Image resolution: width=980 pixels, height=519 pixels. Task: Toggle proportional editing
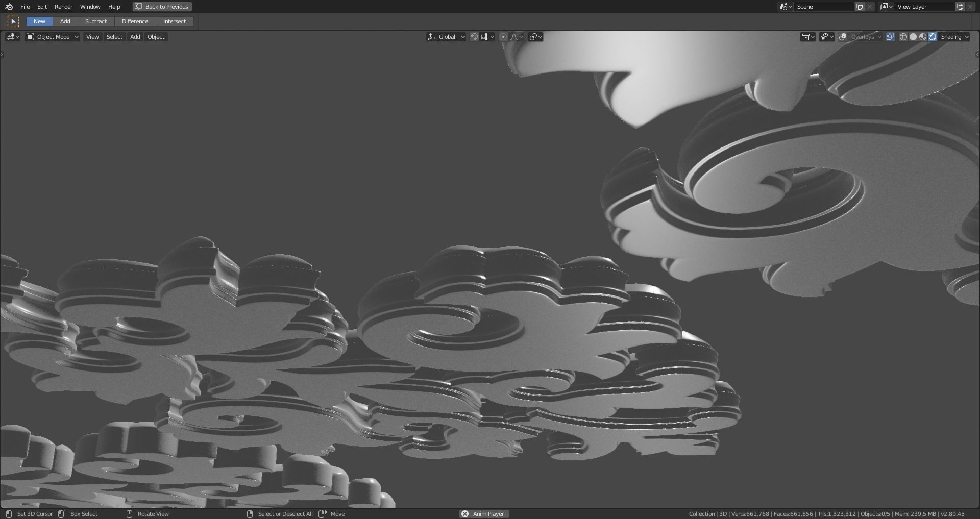point(503,37)
